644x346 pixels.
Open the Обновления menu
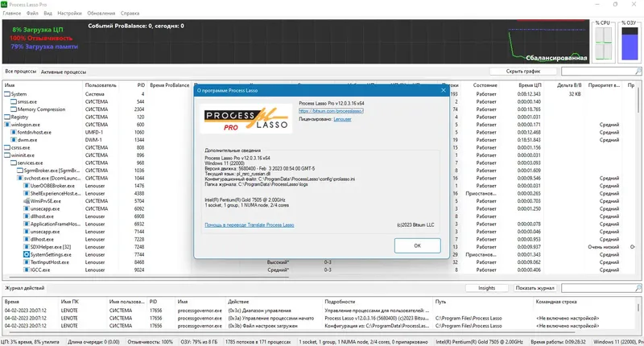[101, 13]
